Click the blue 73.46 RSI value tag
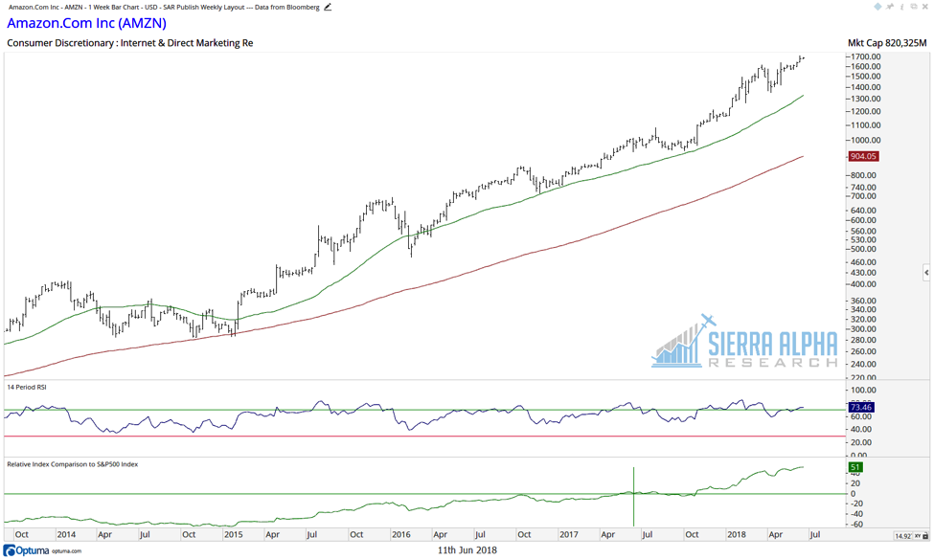 point(861,408)
